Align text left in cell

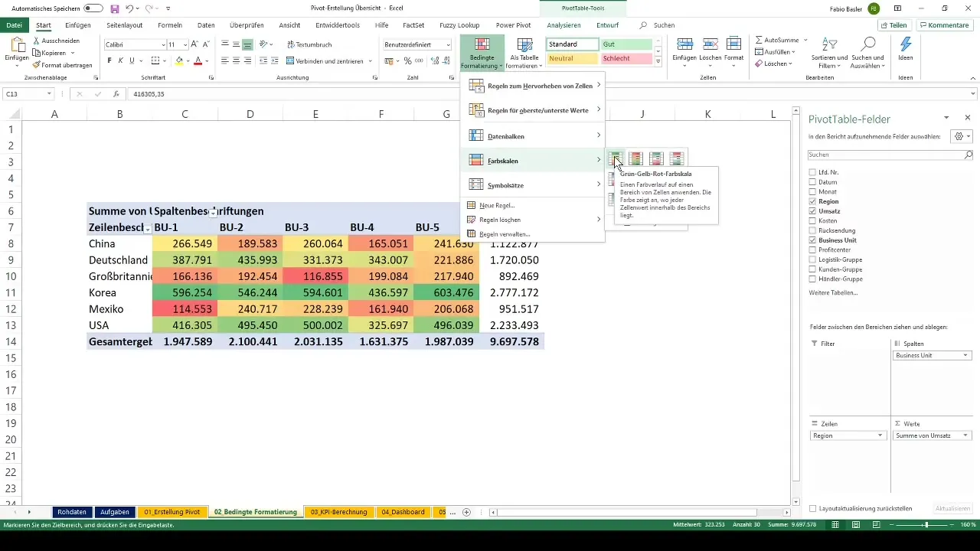pos(225,60)
